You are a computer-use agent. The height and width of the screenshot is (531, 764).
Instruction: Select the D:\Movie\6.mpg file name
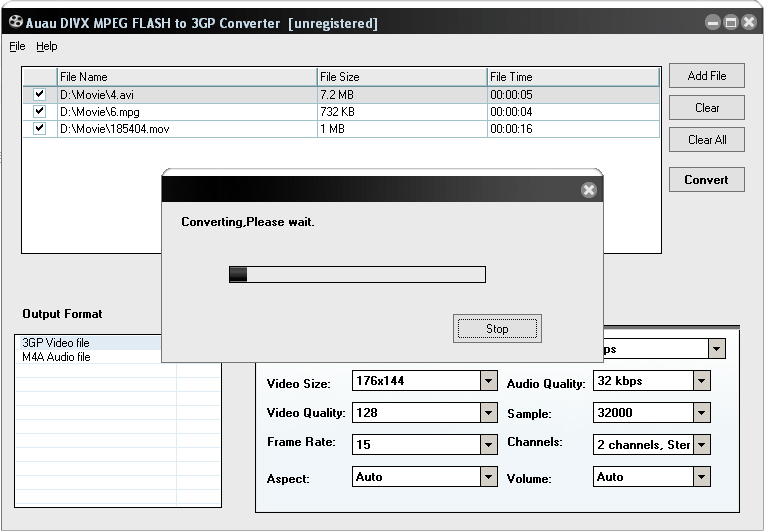99,112
